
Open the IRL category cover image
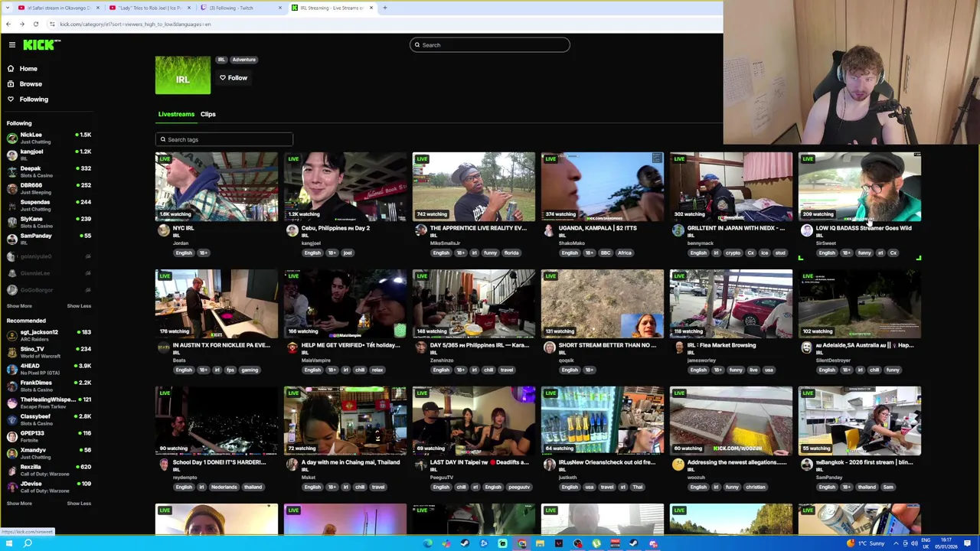point(182,75)
